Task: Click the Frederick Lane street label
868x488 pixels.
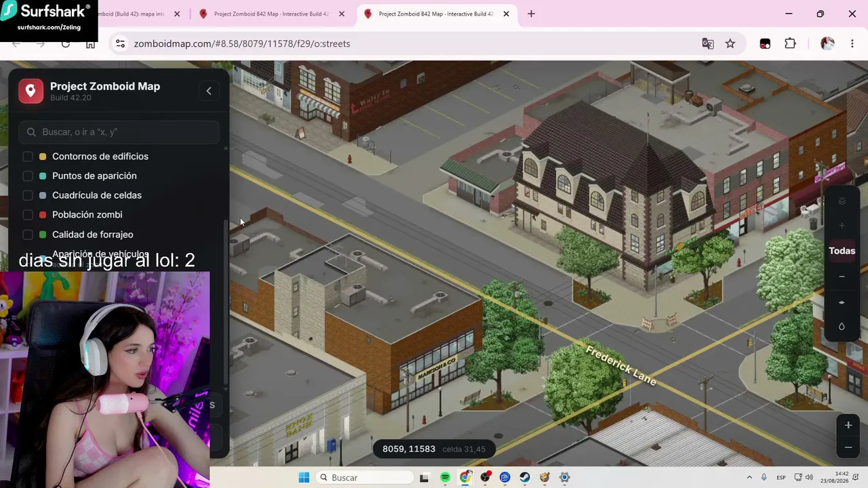Action: coord(621,366)
